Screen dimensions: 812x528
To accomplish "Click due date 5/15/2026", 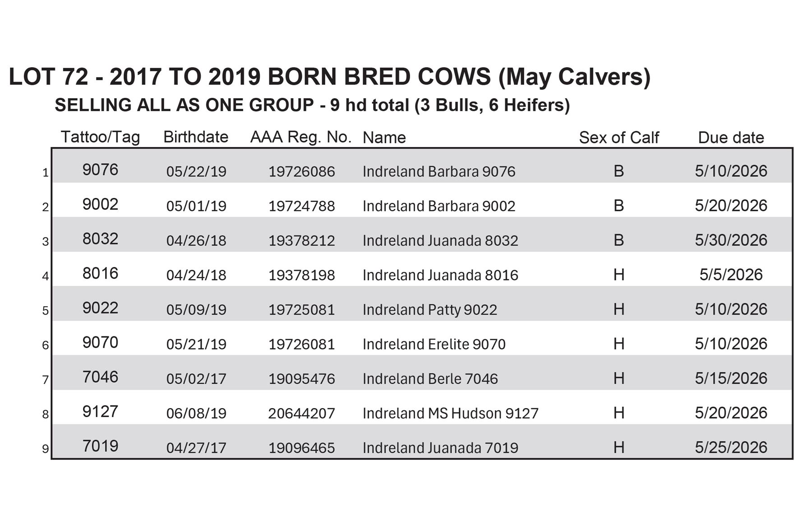I will (x=731, y=378).
